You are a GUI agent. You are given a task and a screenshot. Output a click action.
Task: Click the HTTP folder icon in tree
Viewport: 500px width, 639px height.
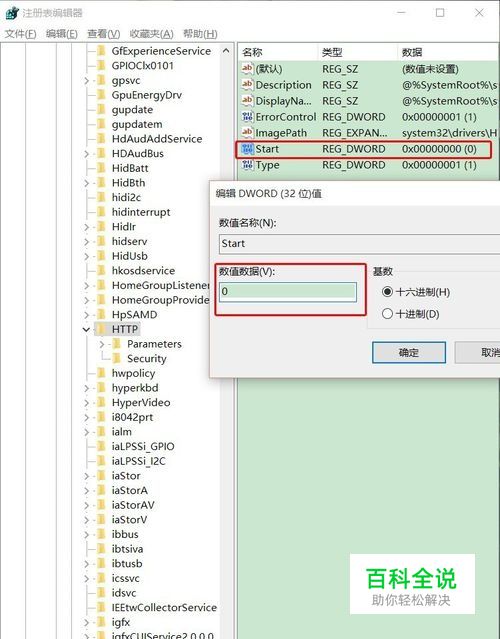(101, 329)
